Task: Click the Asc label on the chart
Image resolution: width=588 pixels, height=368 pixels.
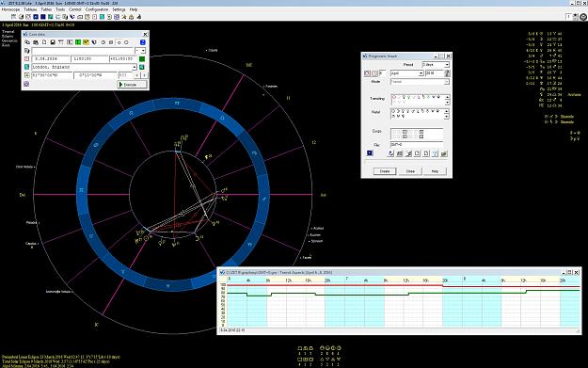Action: (x=324, y=195)
